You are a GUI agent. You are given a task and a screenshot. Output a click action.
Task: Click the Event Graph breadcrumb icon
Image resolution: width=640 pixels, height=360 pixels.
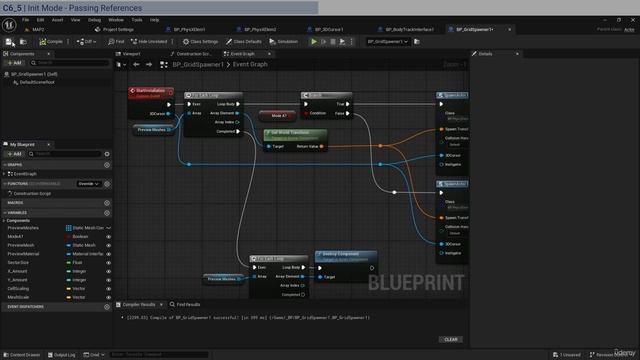[x=164, y=64]
